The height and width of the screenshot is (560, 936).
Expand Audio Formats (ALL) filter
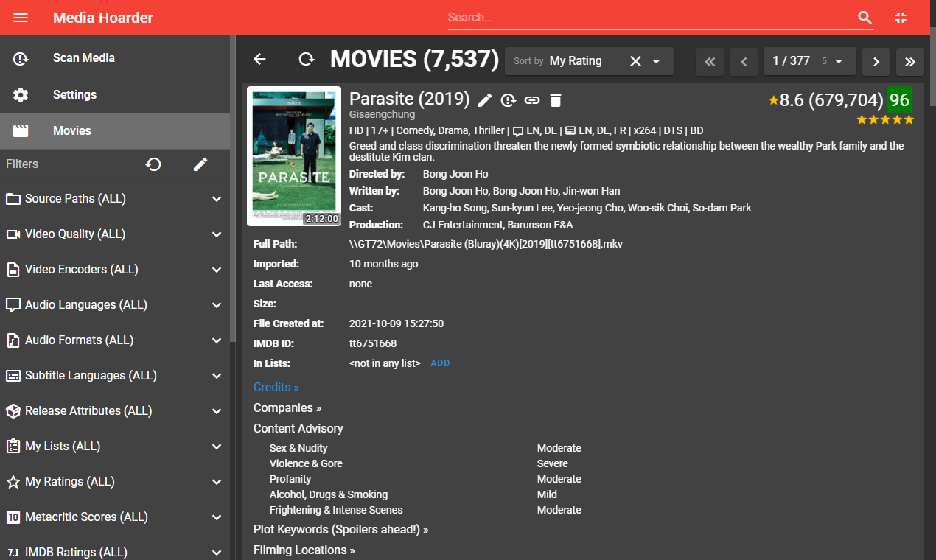coord(115,340)
